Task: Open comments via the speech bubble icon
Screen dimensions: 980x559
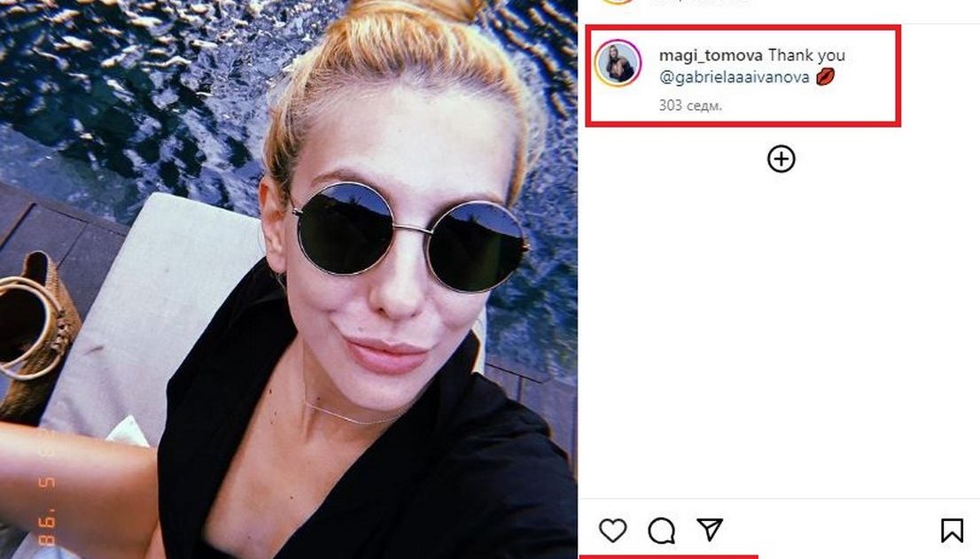Action: (x=661, y=531)
